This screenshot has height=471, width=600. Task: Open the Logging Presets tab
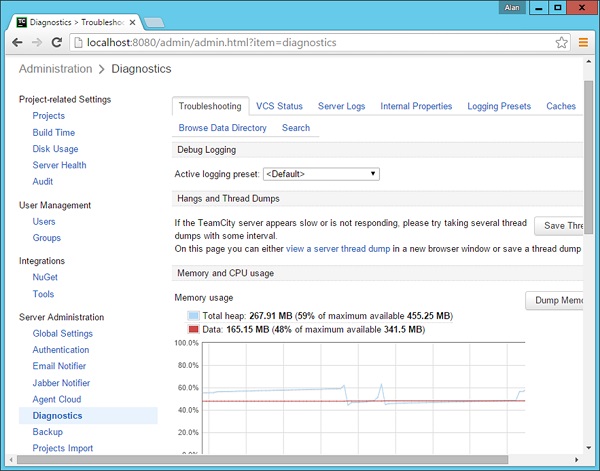click(499, 106)
